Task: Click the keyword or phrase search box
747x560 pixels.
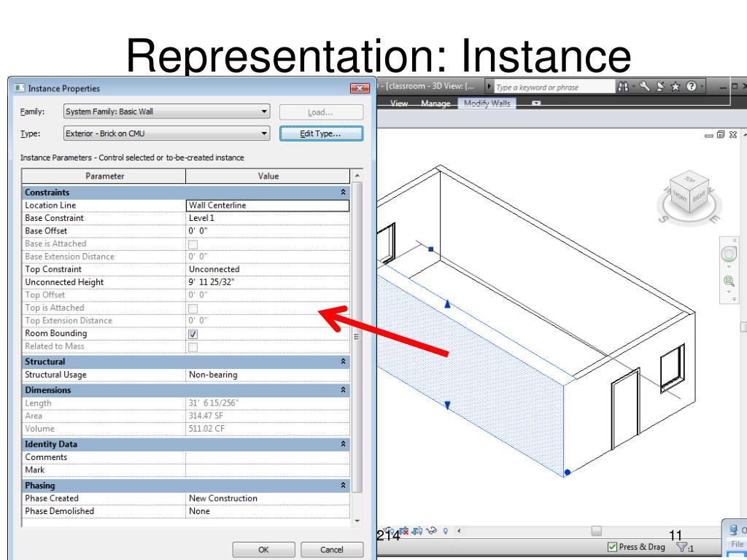Action: pyautogui.click(x=554, y=87)
